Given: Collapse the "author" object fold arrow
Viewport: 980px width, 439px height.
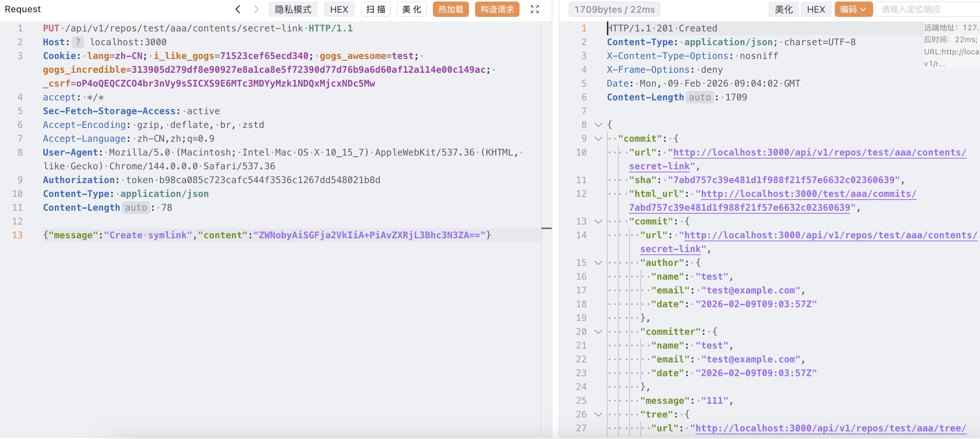Looking at the screenshot, I should [598, 263].
